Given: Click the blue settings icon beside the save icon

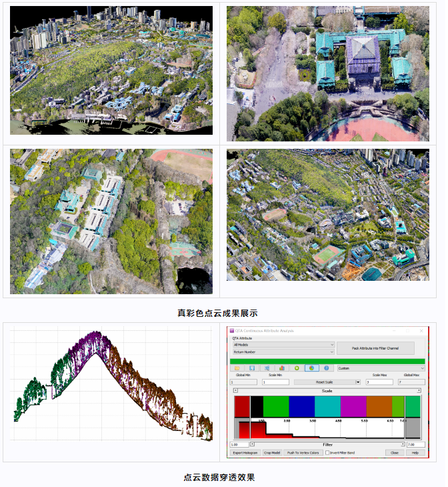Looking at the screenshot, I should (267, 368).
